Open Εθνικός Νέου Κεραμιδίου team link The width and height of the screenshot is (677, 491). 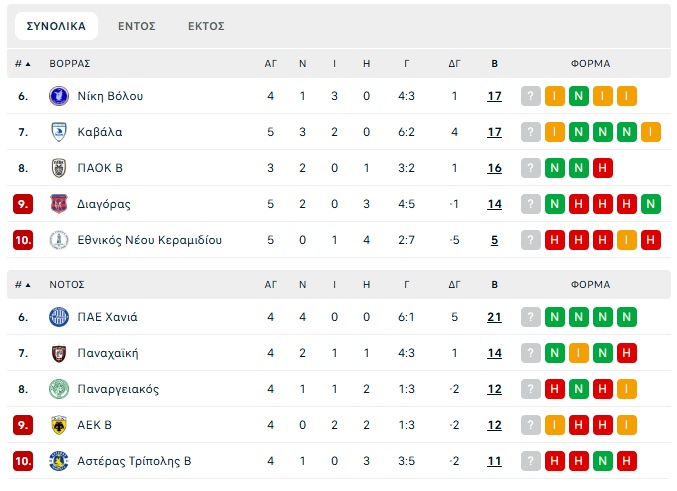149,240
